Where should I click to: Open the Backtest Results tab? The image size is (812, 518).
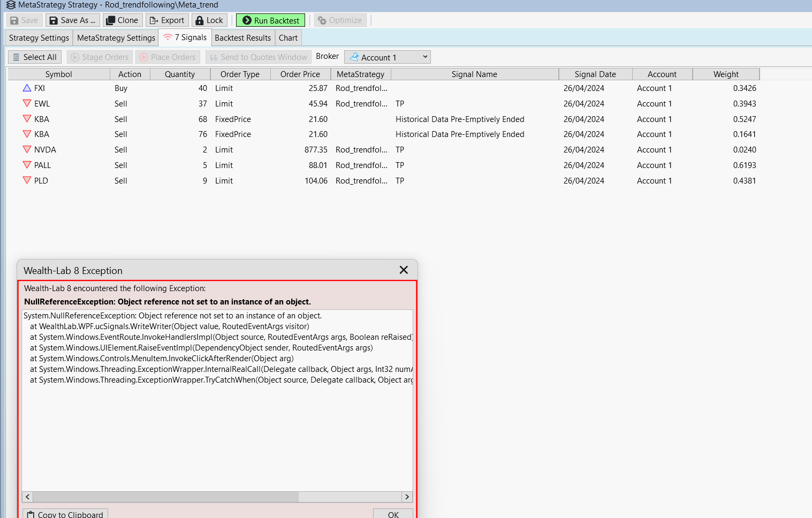click(x=242, y=38)
